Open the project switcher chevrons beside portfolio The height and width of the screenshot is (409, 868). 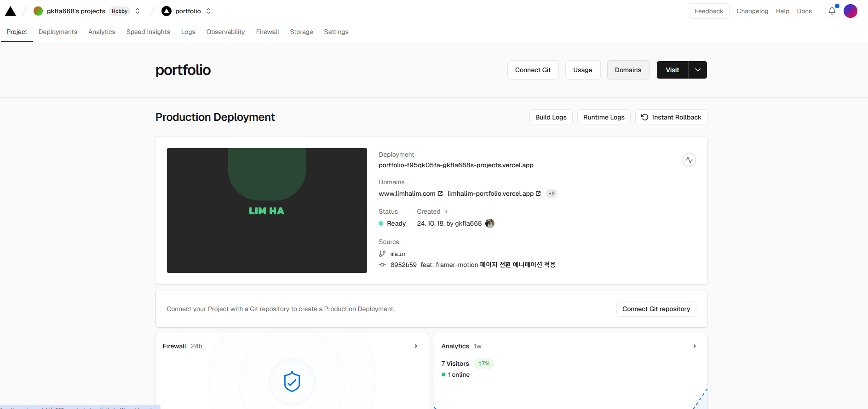[208, 11]
